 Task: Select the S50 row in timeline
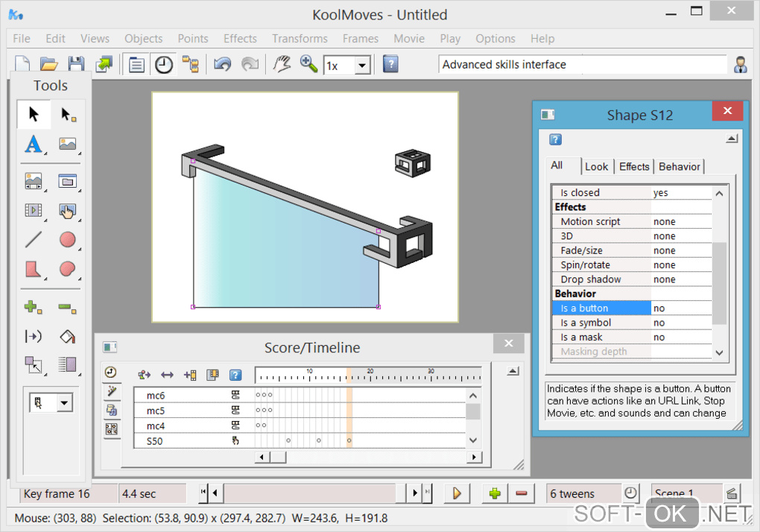[x=300, y=441]
